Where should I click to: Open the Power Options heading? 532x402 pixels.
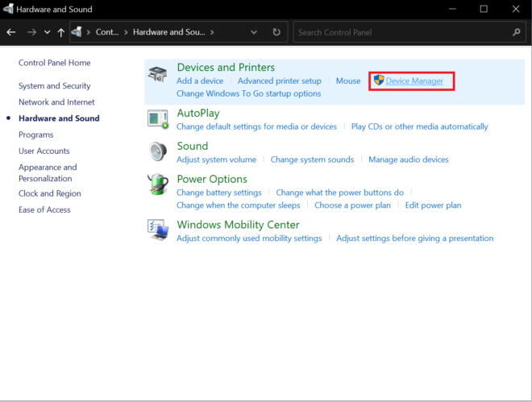click(212, 179)
